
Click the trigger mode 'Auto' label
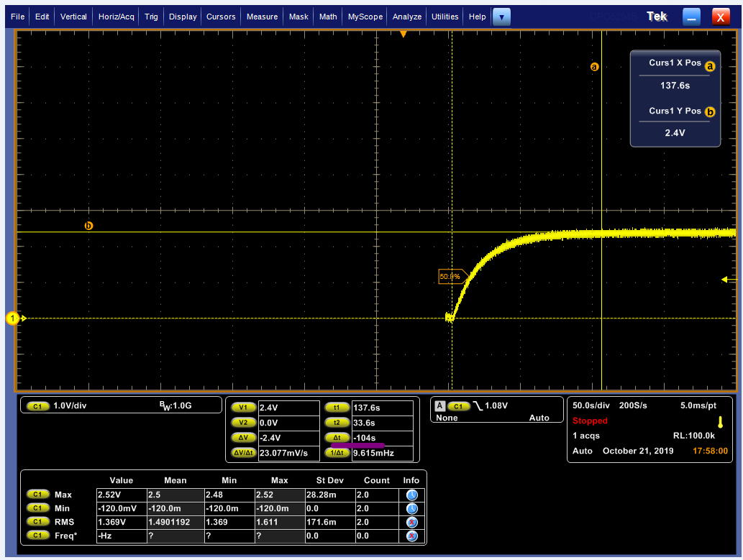[x=539, y=418]
